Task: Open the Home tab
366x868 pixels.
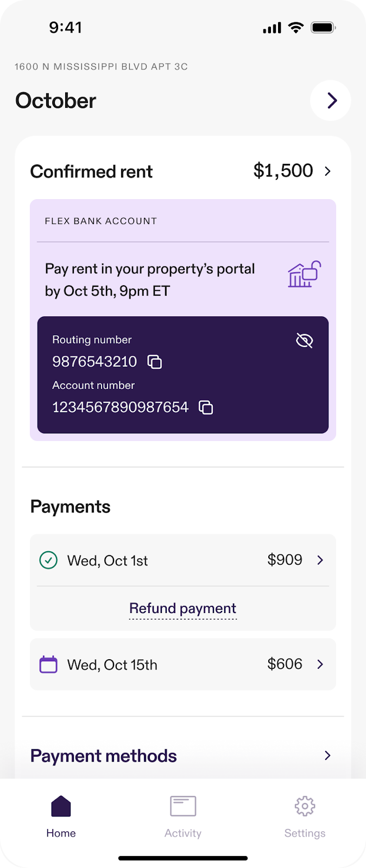Action: 61,817
